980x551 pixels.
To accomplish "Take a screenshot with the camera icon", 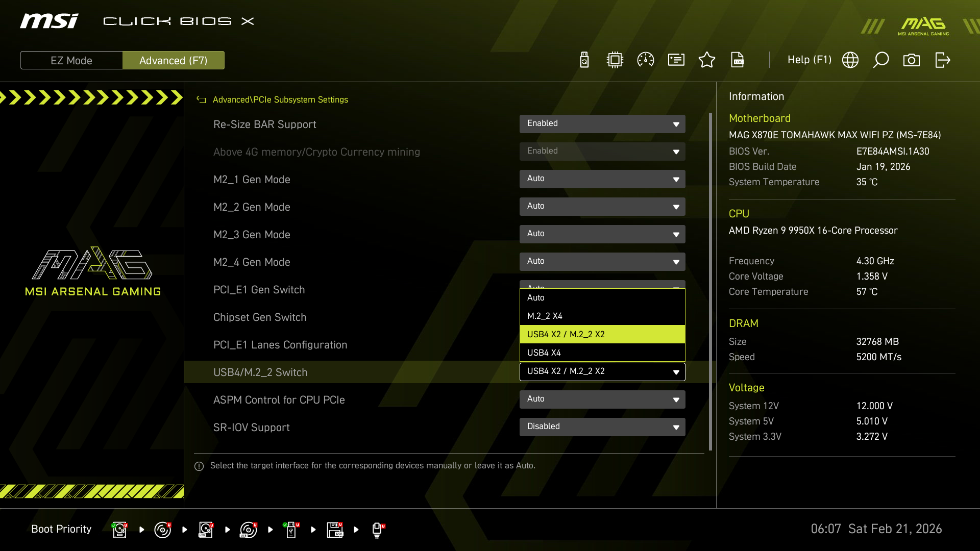I will point(912,60).
